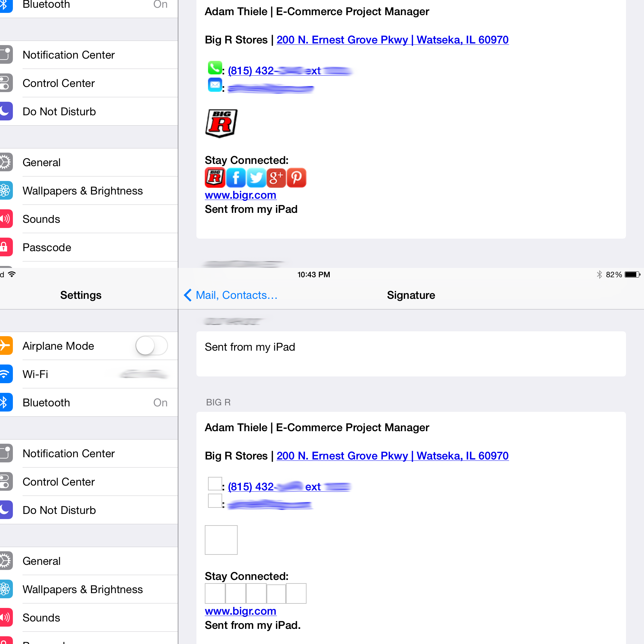Tap the Twitter bird icon in the signature
This screenshot has width=644, height=644.
(256, 178)
